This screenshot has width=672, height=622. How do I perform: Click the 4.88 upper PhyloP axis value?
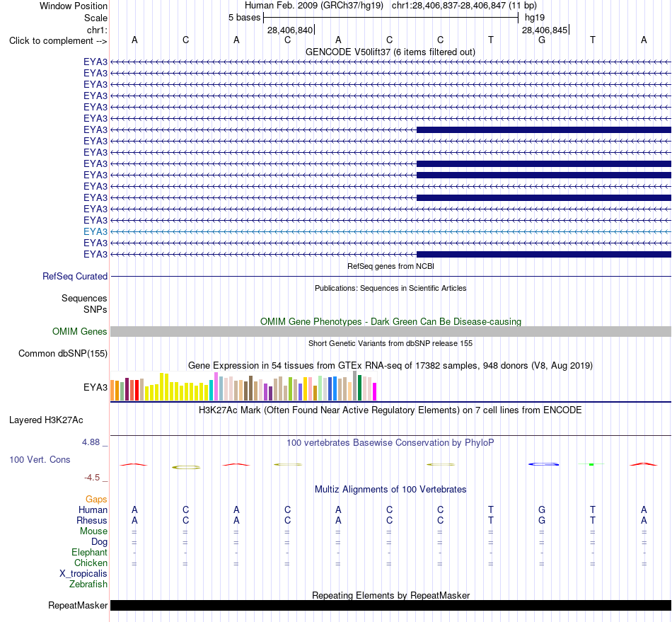(91, 442)
